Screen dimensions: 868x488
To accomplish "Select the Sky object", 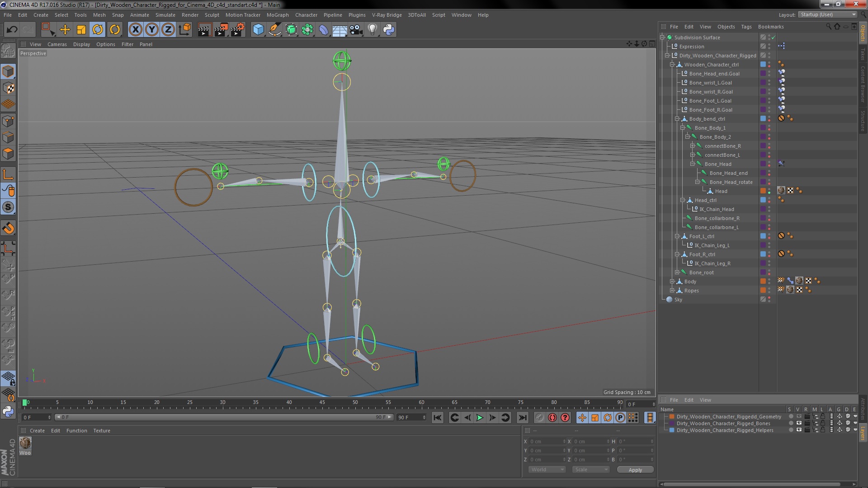I will (678, 300).
